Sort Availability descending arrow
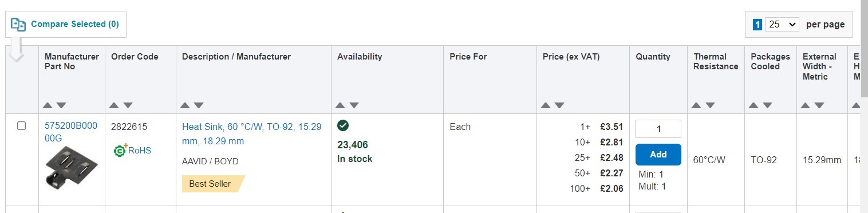 click(354, 105)
